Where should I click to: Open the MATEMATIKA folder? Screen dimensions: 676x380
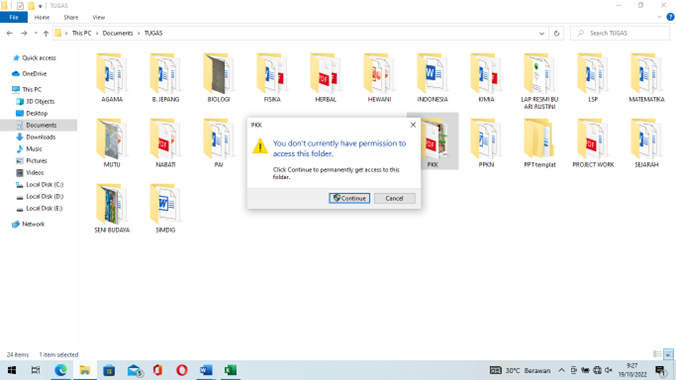[646, 78]
